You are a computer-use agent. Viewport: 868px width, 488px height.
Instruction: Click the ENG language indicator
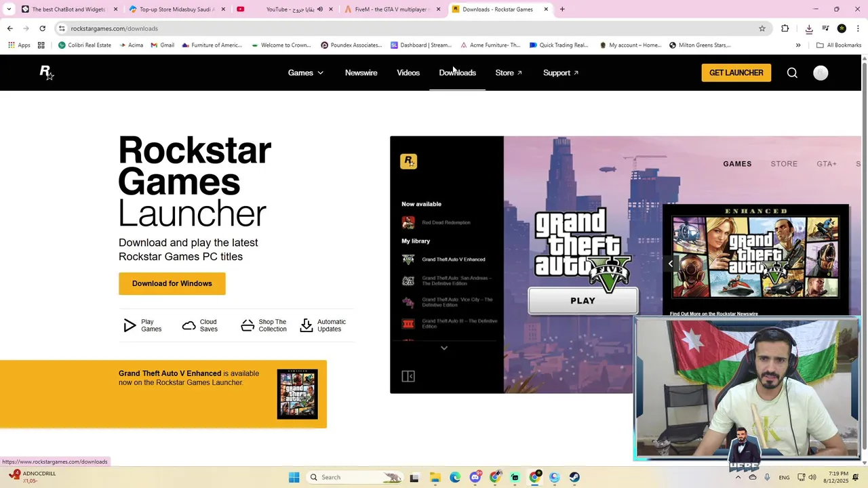click(x=784, y=477)
